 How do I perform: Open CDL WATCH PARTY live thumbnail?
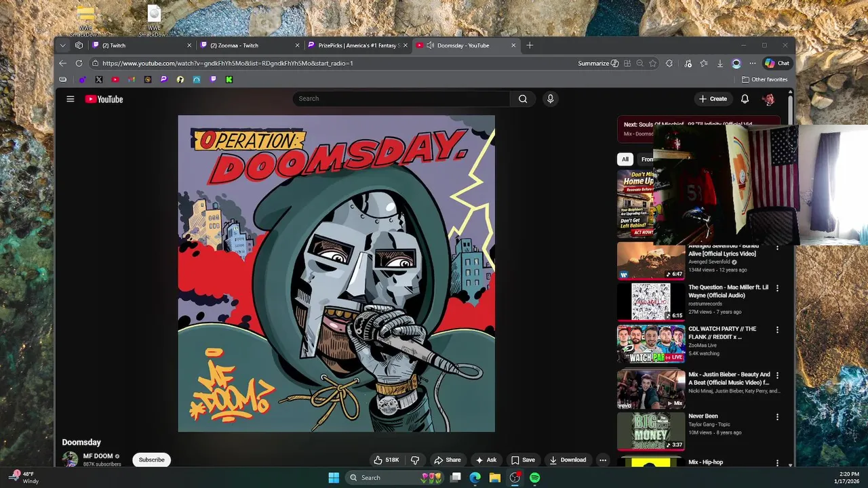651,344
